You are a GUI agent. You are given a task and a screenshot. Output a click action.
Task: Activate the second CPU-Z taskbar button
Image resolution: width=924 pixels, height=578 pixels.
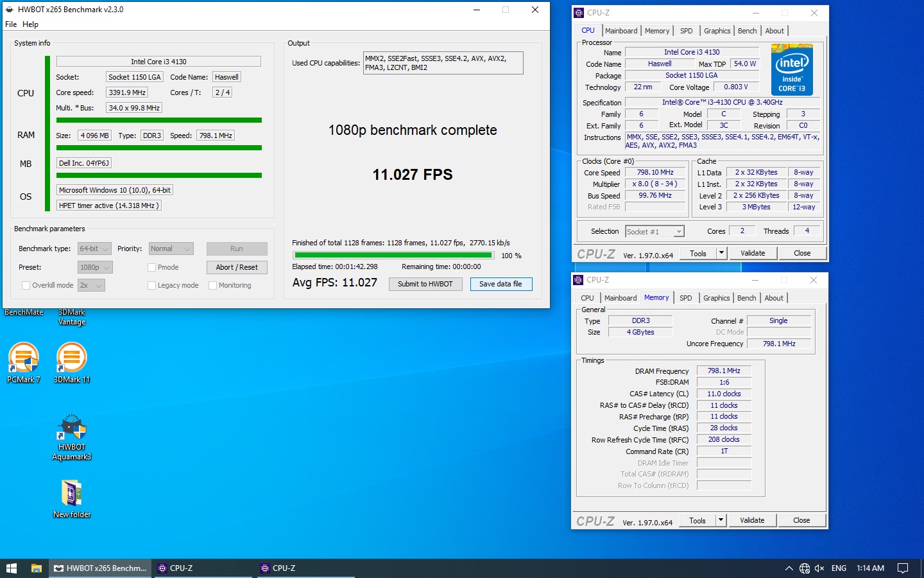(x=307, y=568)
